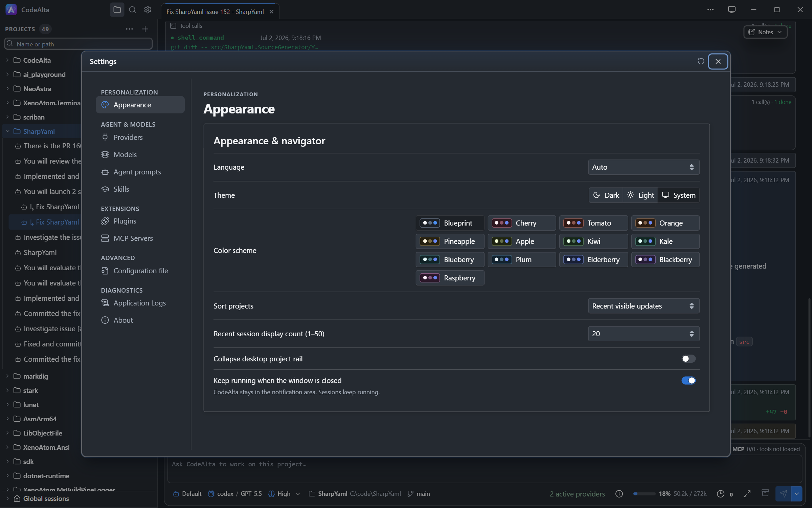Click the 2 active providers link
The width and height of the screenshot is (812, 508).
click(x=577, y=494)
